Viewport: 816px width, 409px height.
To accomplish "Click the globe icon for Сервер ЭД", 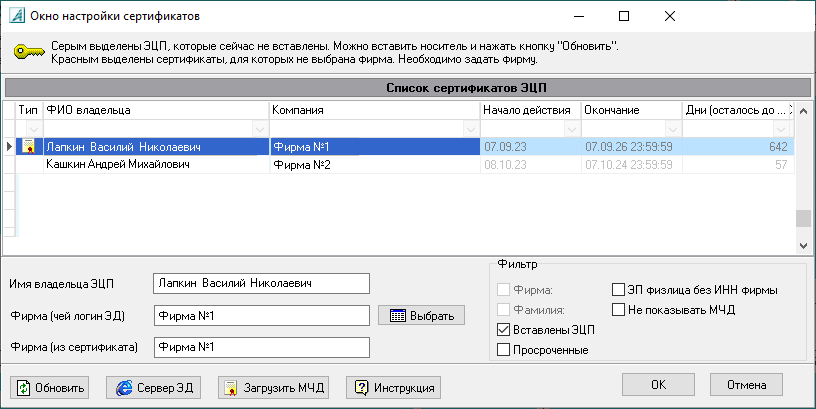I will pyautogui.click(x=125, y=387).
